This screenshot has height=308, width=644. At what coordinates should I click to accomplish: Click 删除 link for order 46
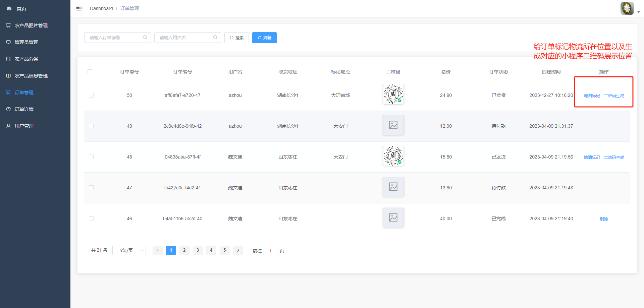coord(604,219)
